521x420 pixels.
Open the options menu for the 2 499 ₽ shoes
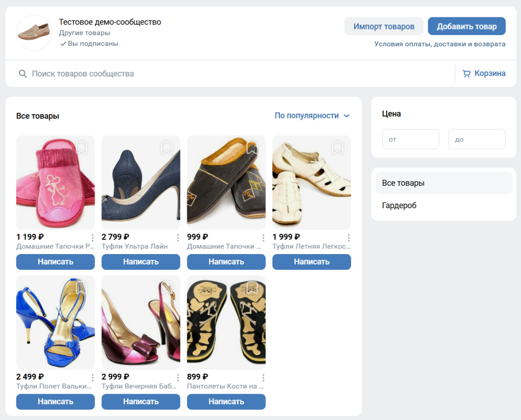click(x=93, y=378)
